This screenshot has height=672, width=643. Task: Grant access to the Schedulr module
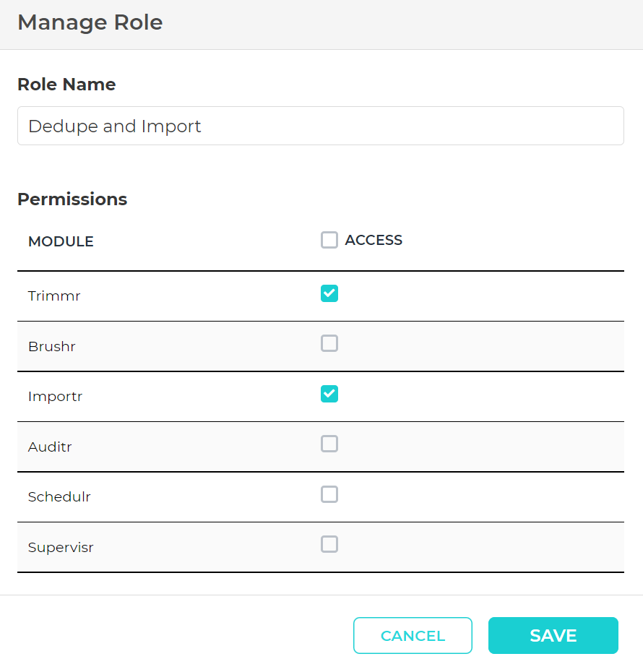(x=329, y=495)
